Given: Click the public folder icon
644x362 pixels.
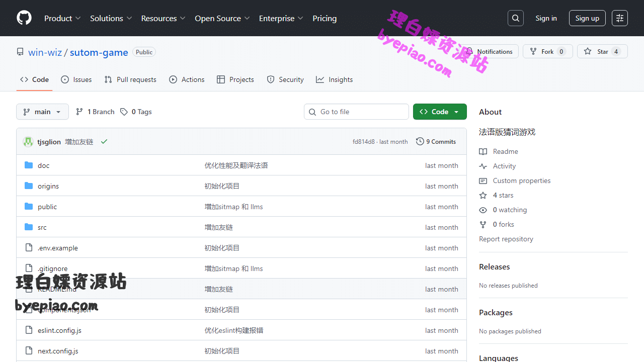Looking at the screenshot, I should [x=29, y=207].
